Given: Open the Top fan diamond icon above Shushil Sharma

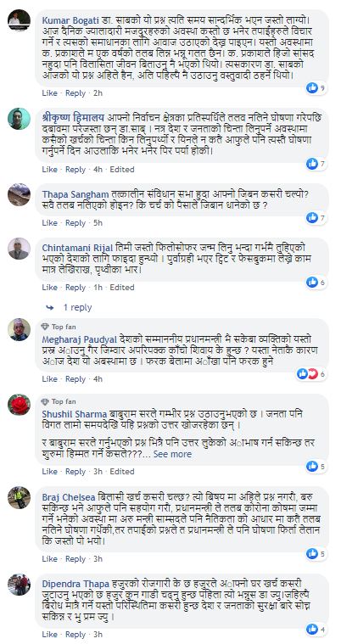Looking at the screenshot, I should 45,401.
